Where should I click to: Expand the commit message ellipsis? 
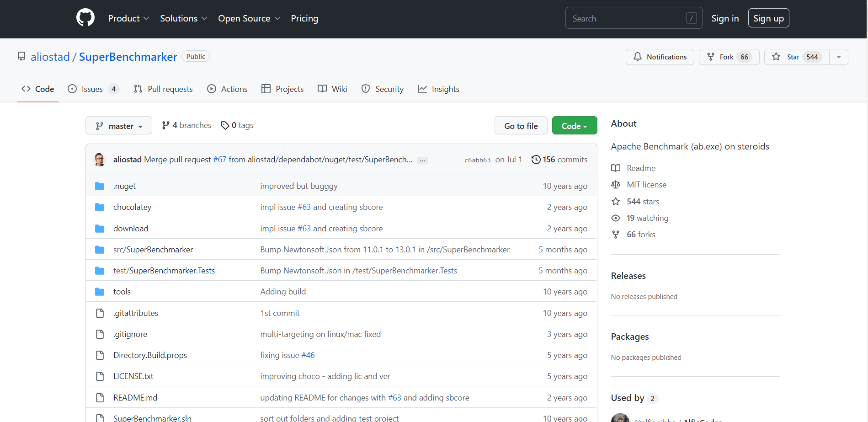423,160
